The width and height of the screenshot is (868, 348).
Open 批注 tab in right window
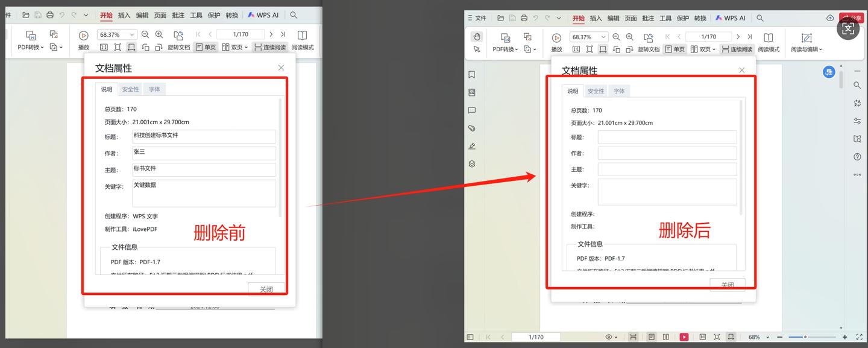point(648,18)
